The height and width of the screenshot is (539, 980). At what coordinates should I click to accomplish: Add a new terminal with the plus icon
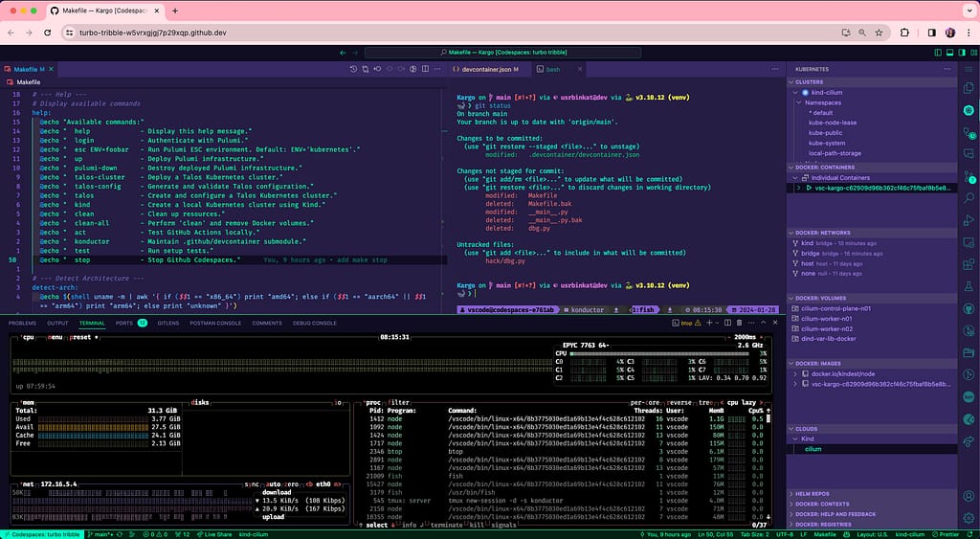pyautogui.click(x=709, y=323)
